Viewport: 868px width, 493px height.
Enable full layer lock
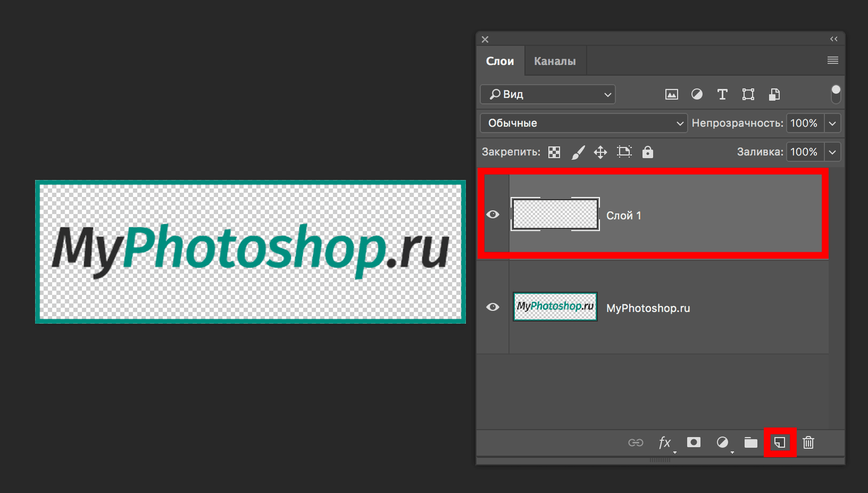pos(648,152)
